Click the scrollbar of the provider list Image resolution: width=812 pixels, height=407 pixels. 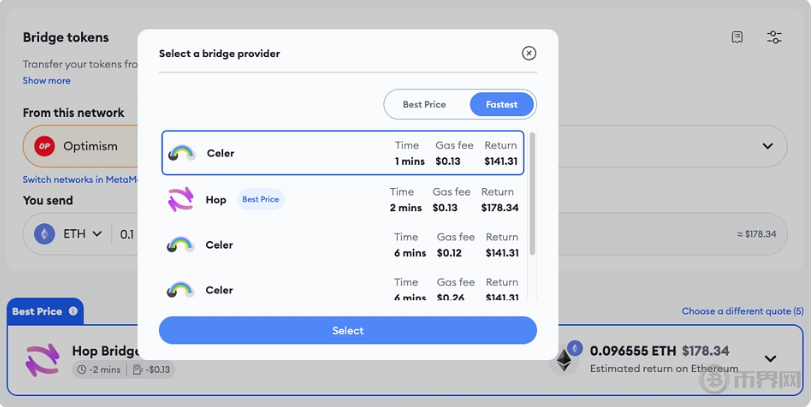pos(532,194)
